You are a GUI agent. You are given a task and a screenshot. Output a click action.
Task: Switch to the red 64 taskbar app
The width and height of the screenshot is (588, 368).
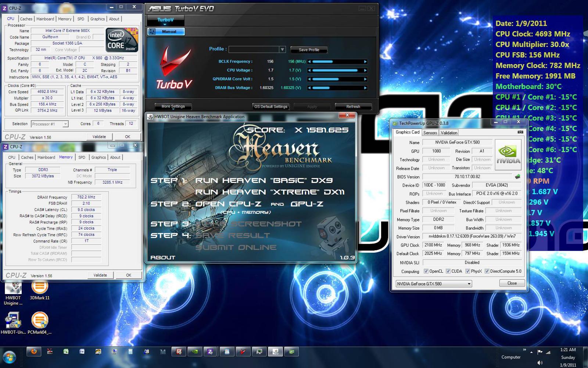point(179,351)
